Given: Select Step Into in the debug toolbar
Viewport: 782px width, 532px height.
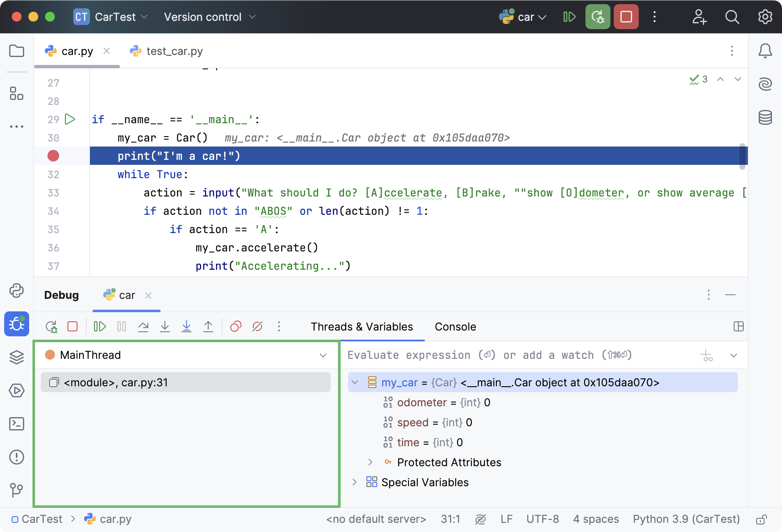Looking at the screenshot, I should pyautogui.click(x=165, y=326).
